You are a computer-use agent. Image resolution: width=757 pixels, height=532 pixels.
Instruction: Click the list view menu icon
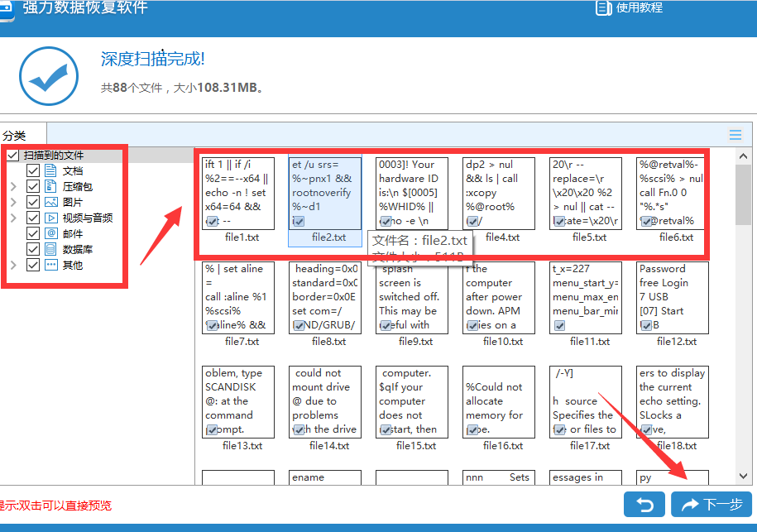(x=735, y=135)
